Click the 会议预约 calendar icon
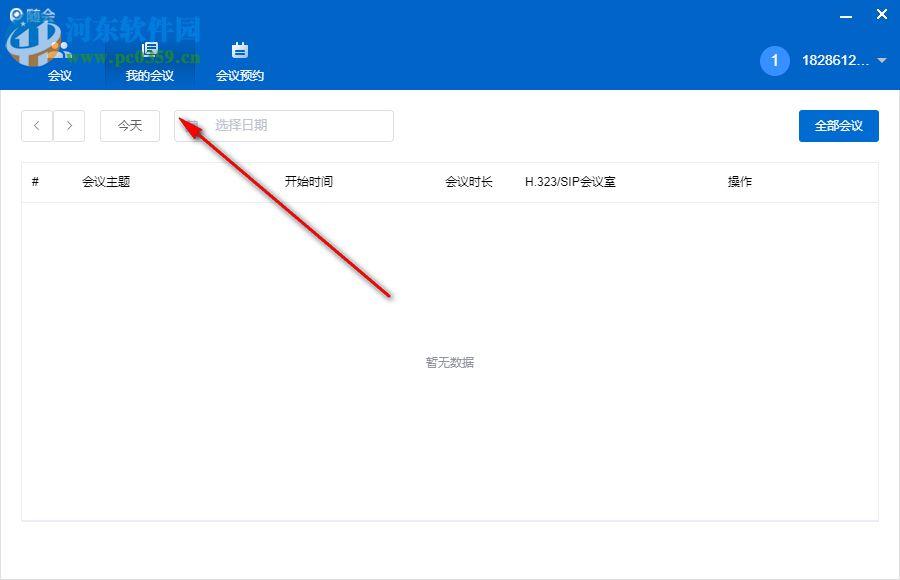This screenshot has height=580, width=900. 240,50
